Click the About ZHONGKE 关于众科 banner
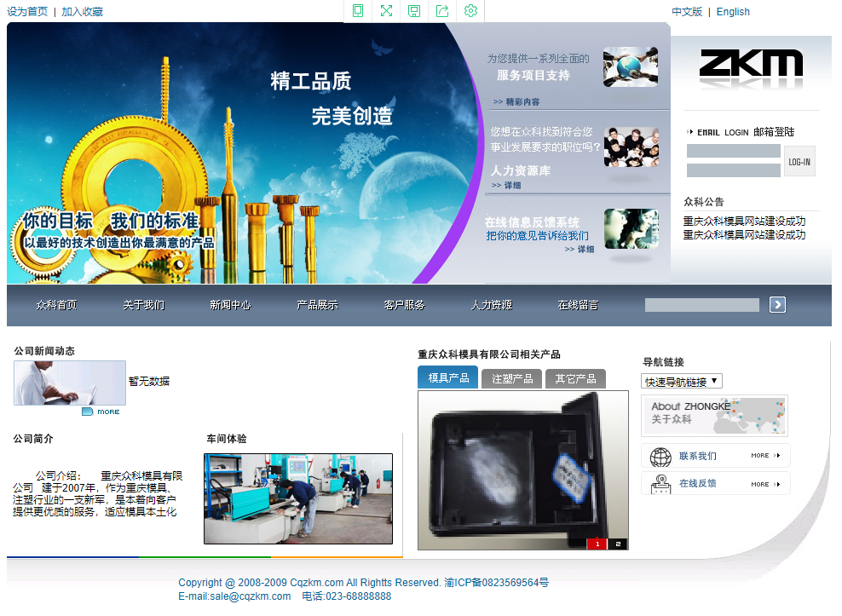This screenshot has height=616, width=842. coord(715,415)
